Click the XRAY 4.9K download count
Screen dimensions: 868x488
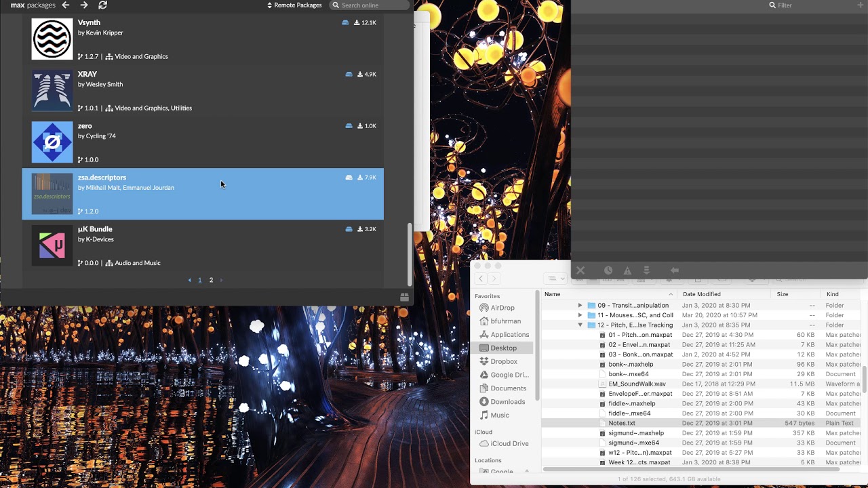(367, 75)
